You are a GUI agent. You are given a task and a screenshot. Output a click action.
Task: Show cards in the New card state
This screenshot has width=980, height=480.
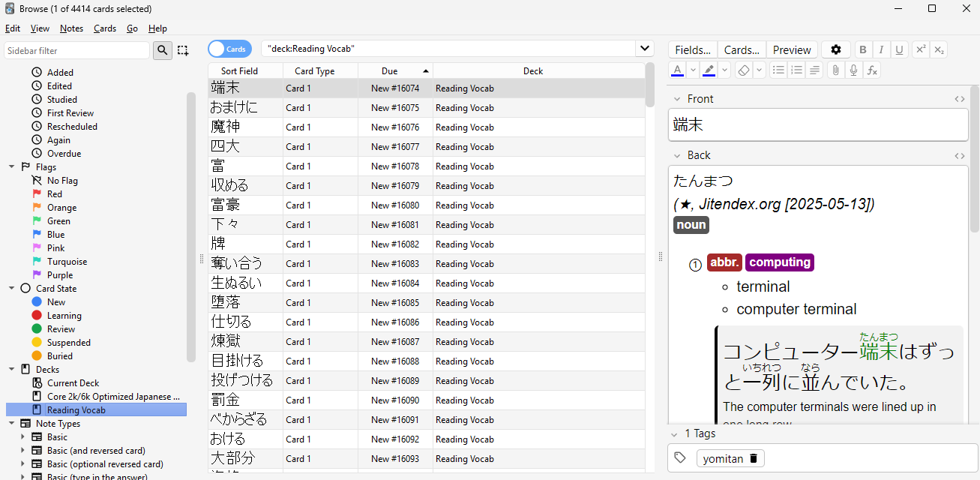48,302
